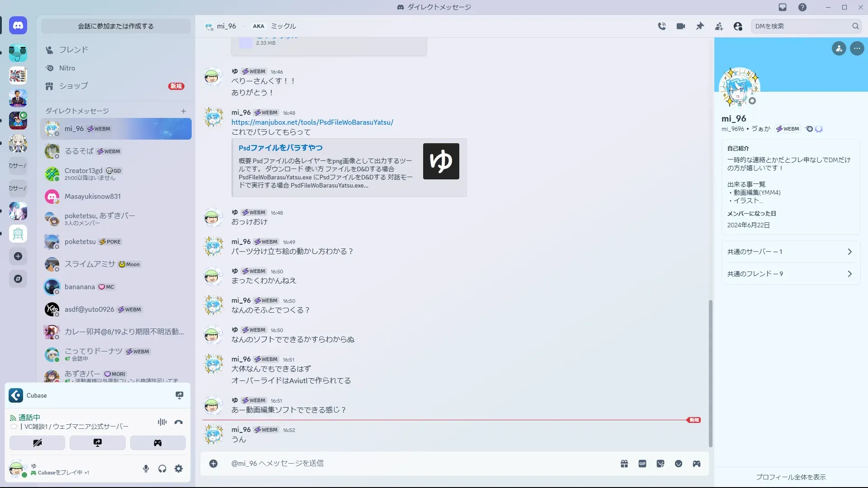Start a video call
Viewport: 868px width, 488px height.
coord(681,26)
